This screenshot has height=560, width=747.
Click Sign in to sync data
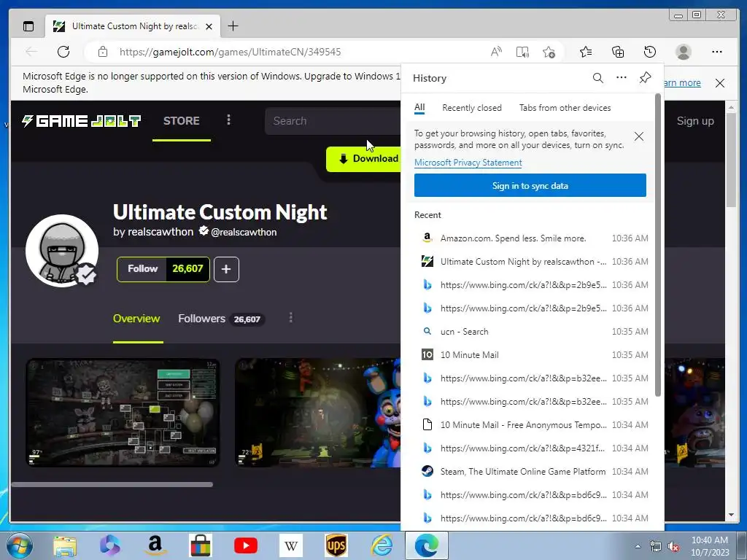point(530,185)
